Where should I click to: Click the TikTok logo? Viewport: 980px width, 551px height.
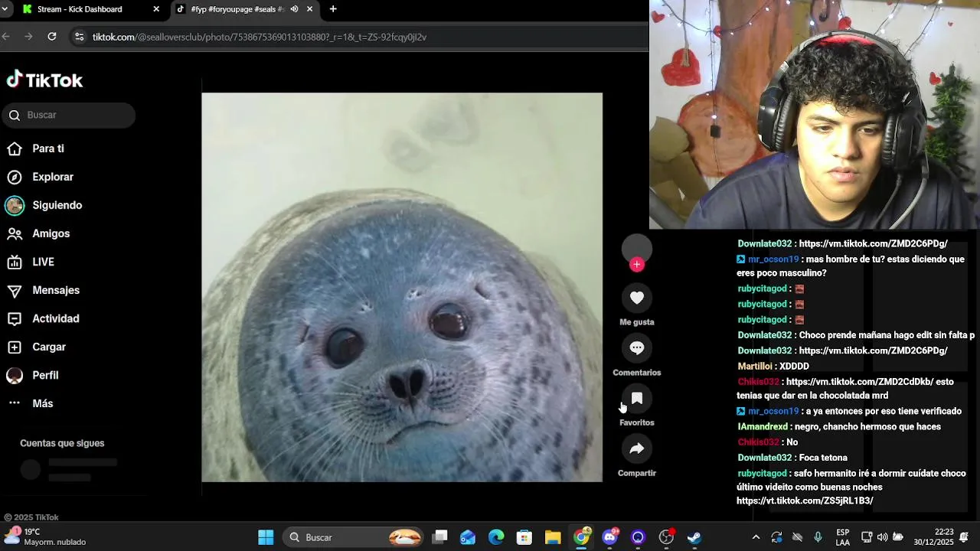(x=44, y=80)
